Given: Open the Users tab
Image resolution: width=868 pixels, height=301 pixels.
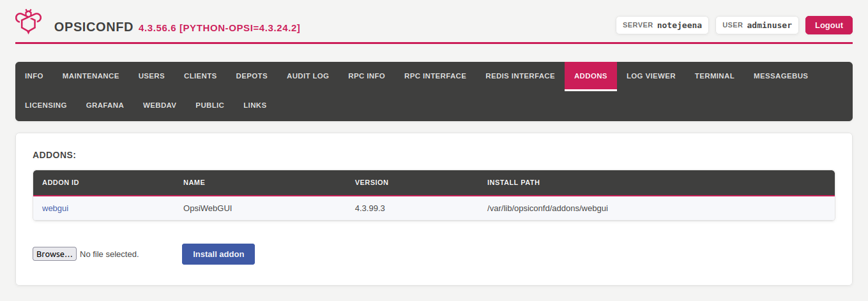Looking at the screenshot, I should [x=151, y=76].
